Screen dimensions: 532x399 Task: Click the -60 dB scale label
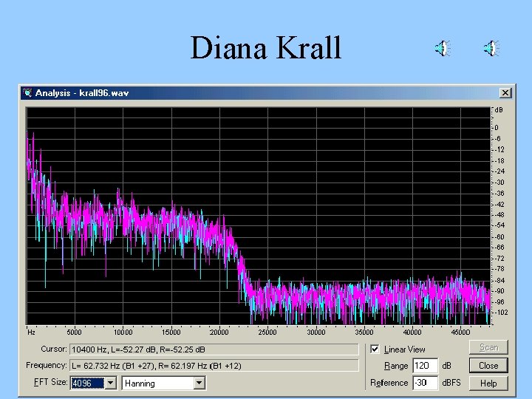(x=499, y=237)
